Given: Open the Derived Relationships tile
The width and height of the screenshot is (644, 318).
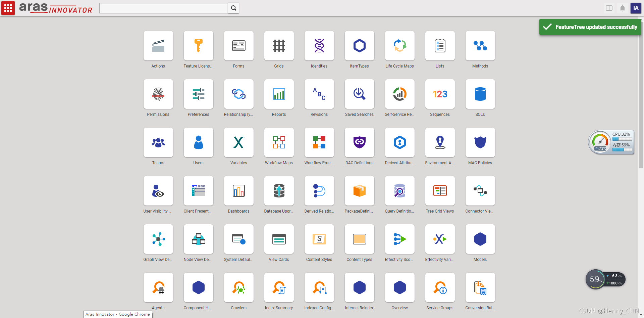Looking at the screenshot, I should (x=319, y=191).
